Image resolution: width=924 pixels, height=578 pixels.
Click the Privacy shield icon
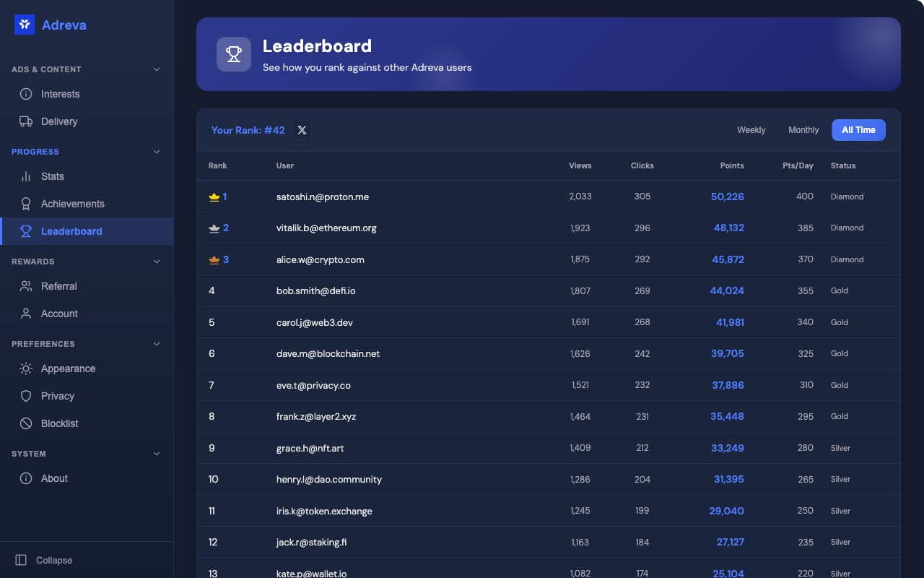[x=26, y=396]
